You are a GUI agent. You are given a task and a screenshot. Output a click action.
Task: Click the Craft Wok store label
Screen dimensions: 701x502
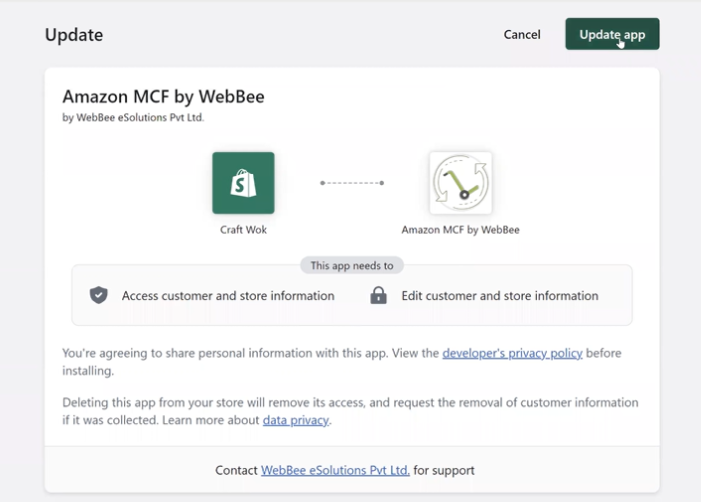[x=243, y=230]
